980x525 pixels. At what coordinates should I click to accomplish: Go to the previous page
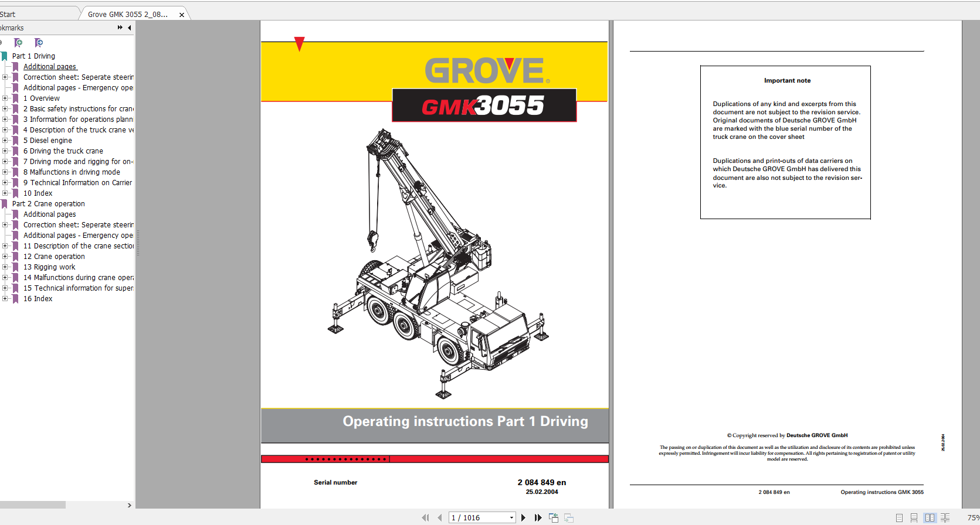[439, 517]
